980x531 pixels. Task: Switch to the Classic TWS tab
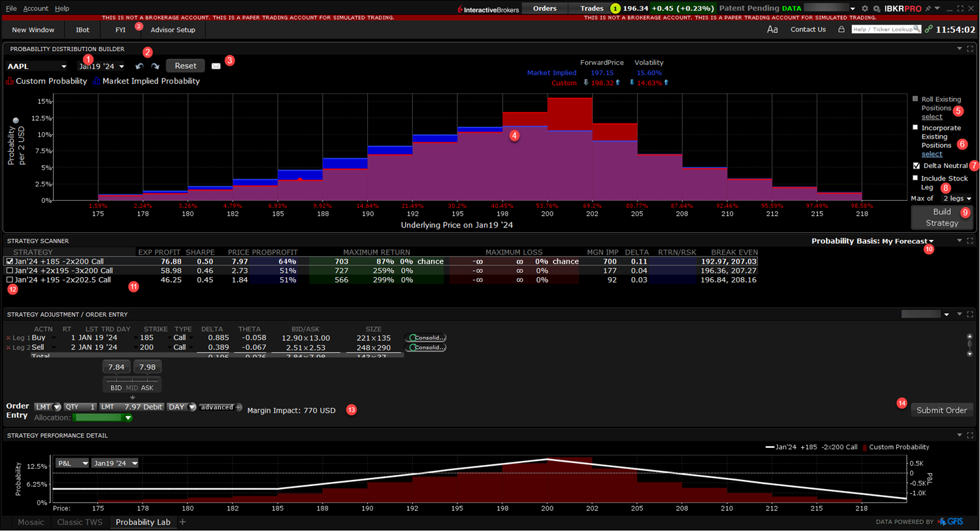(80, 522)
